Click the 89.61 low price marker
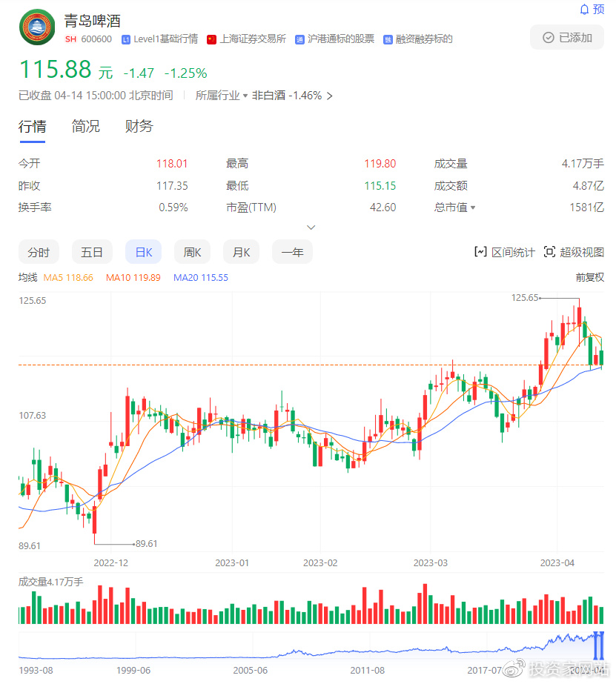 coord(146,543)
